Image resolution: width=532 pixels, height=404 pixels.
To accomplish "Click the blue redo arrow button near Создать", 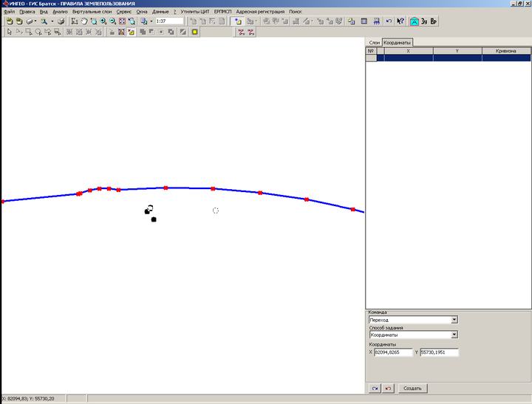I will pos(375,388).
